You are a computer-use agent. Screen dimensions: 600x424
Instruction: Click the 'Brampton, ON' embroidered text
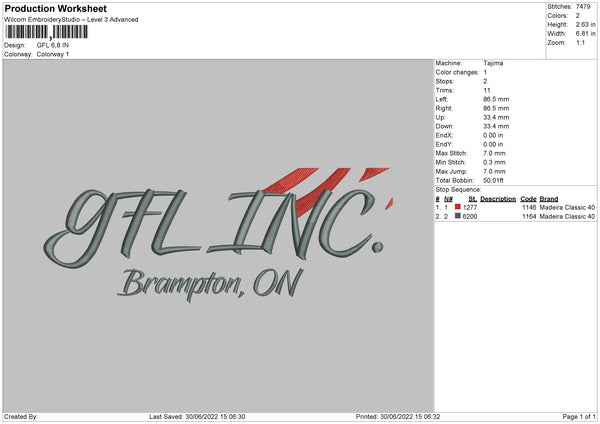tap(210, 284)
